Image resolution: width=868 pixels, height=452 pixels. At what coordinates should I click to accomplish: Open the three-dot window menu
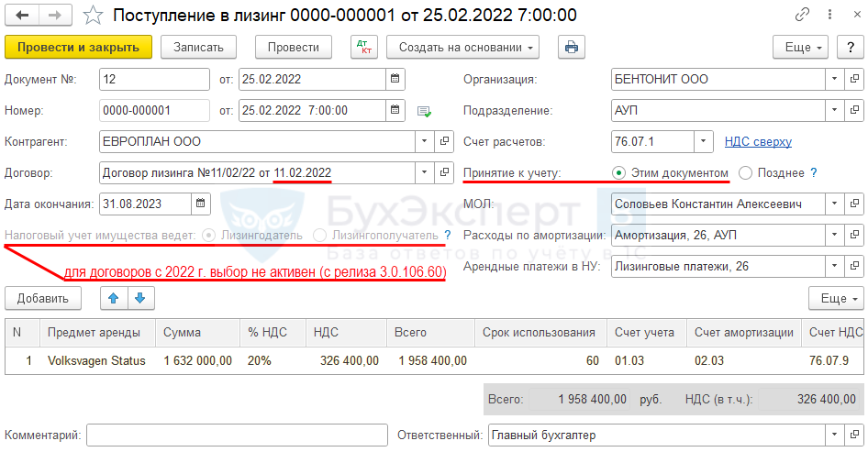829,15
